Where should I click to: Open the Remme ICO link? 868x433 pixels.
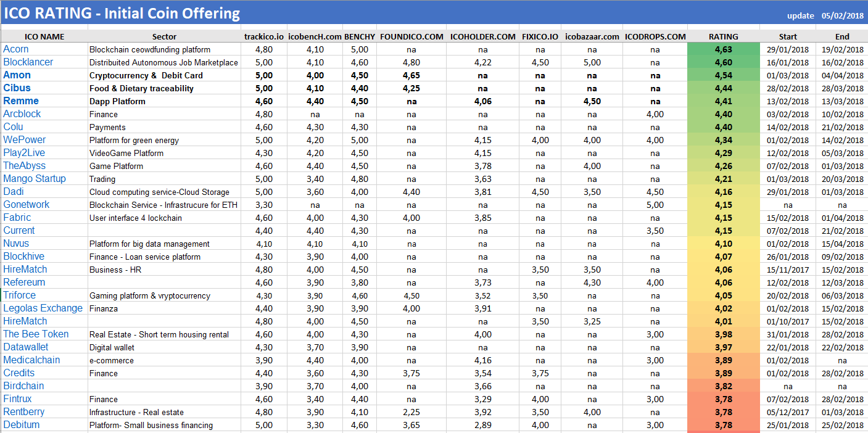pyautogui.click(x=21, y=101)
